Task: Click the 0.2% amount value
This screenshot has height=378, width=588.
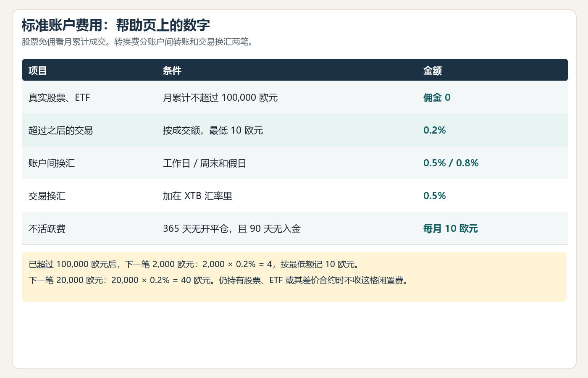Action: pos(435,130)
